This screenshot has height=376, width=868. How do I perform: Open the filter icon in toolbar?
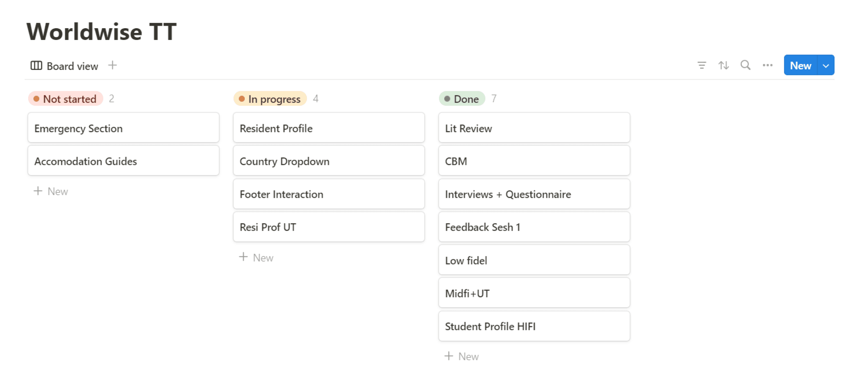702,65
